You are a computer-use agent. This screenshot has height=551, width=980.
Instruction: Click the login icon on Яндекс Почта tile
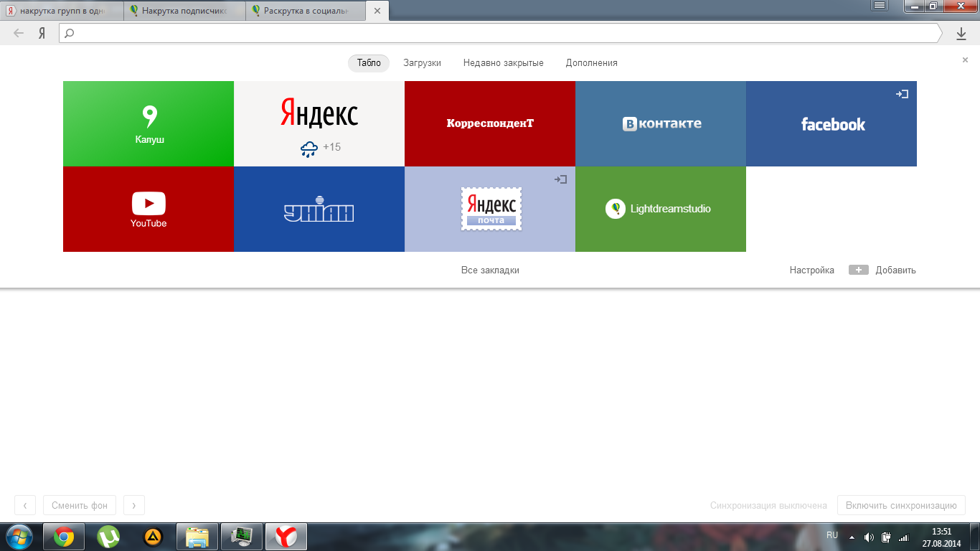click(x=561, y=179)
